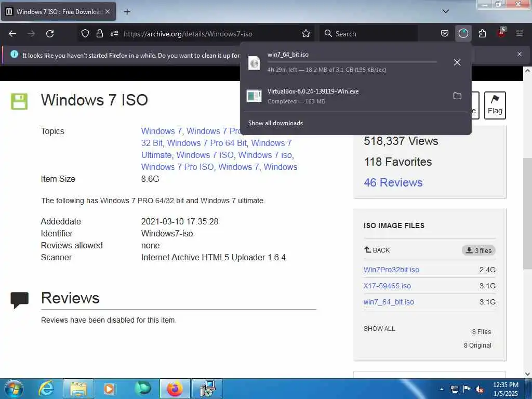The width and height of the screenshot is (532, 399).
Task: Open the Windows Start menu
Action: (x=14, y=389)
